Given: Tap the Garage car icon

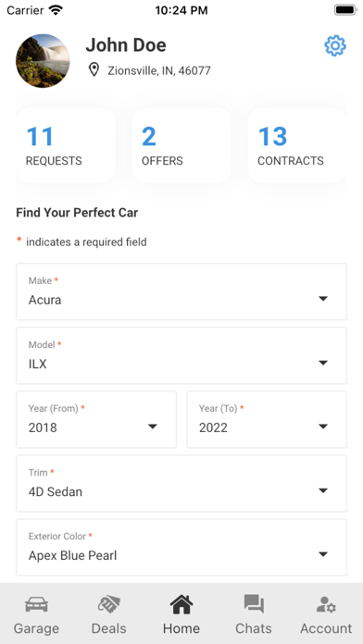Looking at the screenshot, I should pyautogui.click(x=37, y=604).
